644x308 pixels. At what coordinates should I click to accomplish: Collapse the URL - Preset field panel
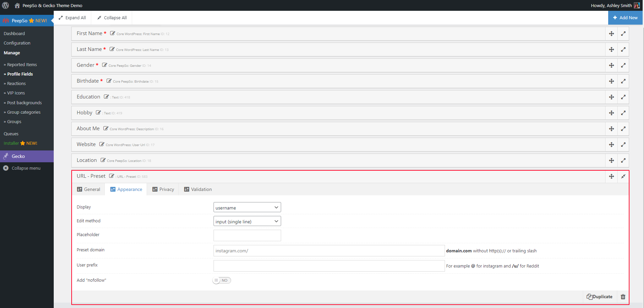pos(623,176)
